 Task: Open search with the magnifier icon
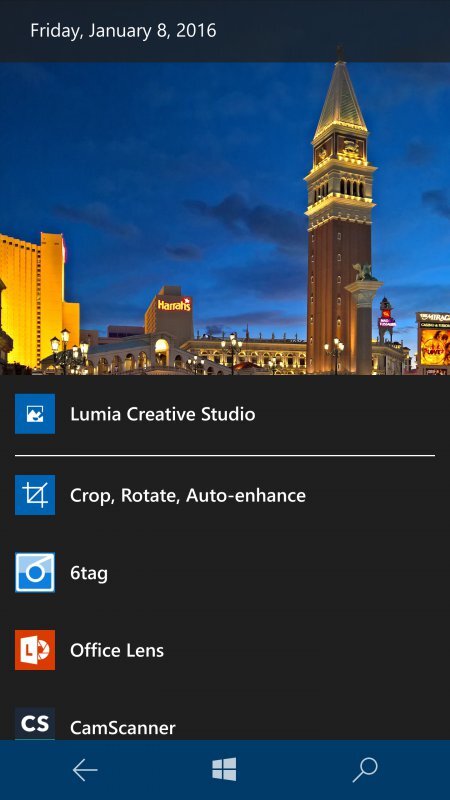(x=365, y=770)
